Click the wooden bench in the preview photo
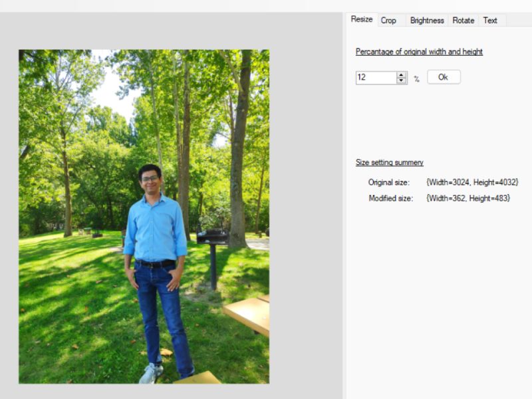 point(247,314)
